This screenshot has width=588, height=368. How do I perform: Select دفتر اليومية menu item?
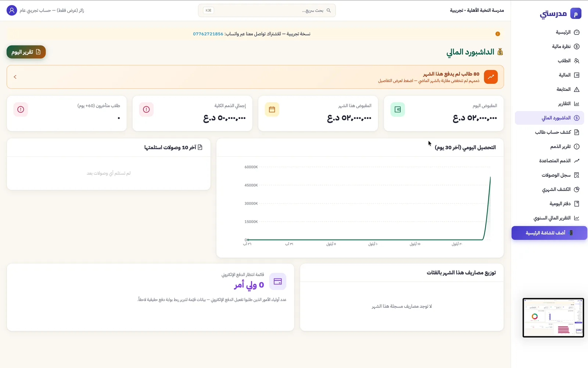(x=549, y=204)
